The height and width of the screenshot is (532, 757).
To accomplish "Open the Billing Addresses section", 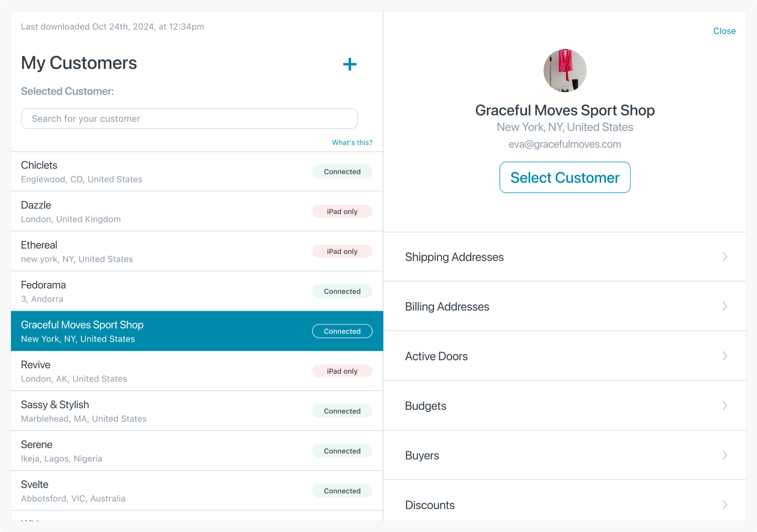I will point(447,306).
